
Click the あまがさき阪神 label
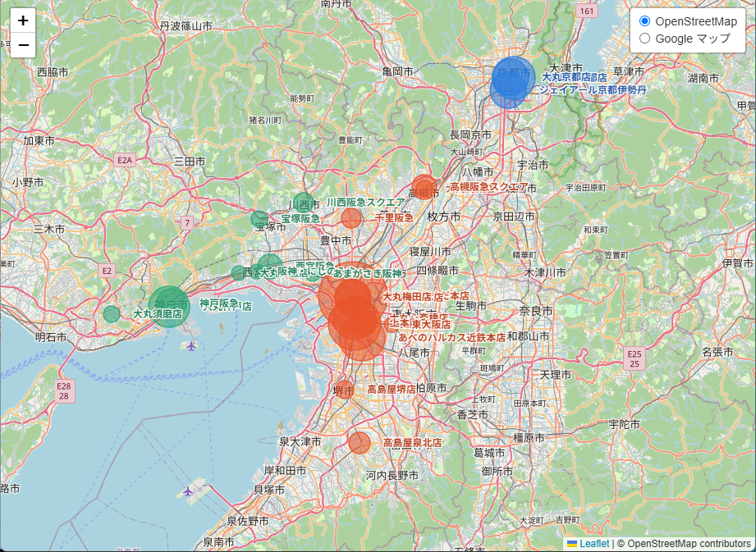[x=368, y=274]
